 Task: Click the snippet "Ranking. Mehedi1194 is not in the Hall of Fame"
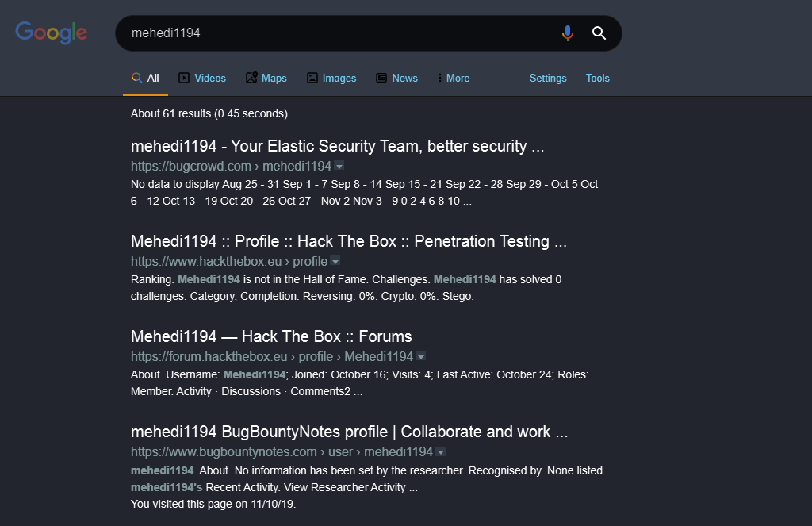(x=346, y=288)
